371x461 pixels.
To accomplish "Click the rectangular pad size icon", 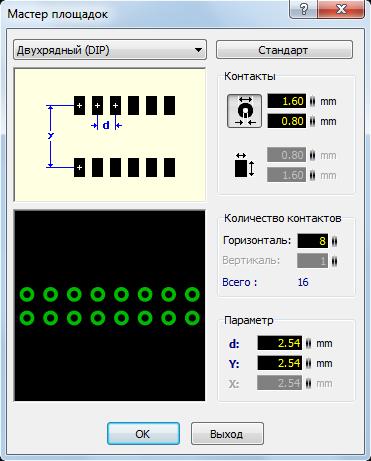I will (x=244, y=165).
